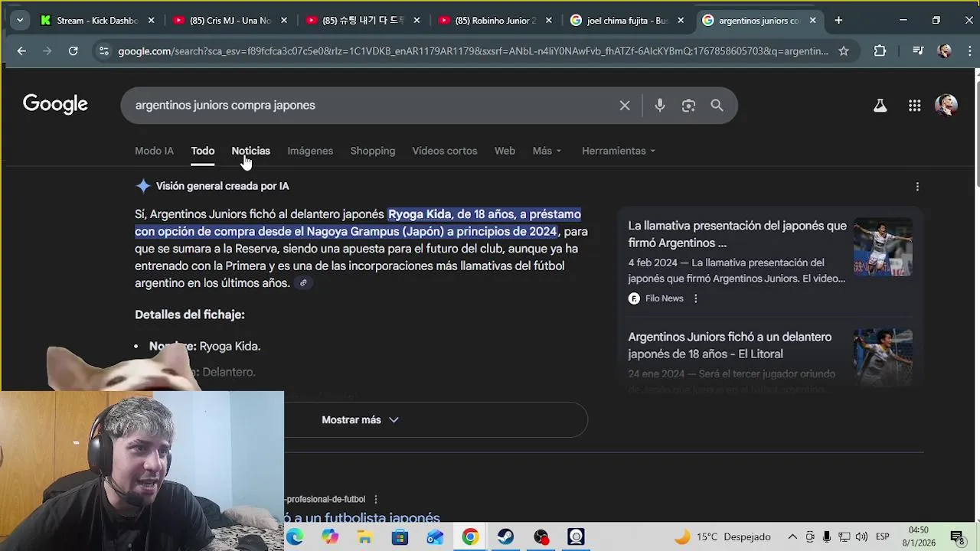The height and width of the screenshot is (551, 980).
Task: Expand the Más dropdown
Action: click(547, 151)
